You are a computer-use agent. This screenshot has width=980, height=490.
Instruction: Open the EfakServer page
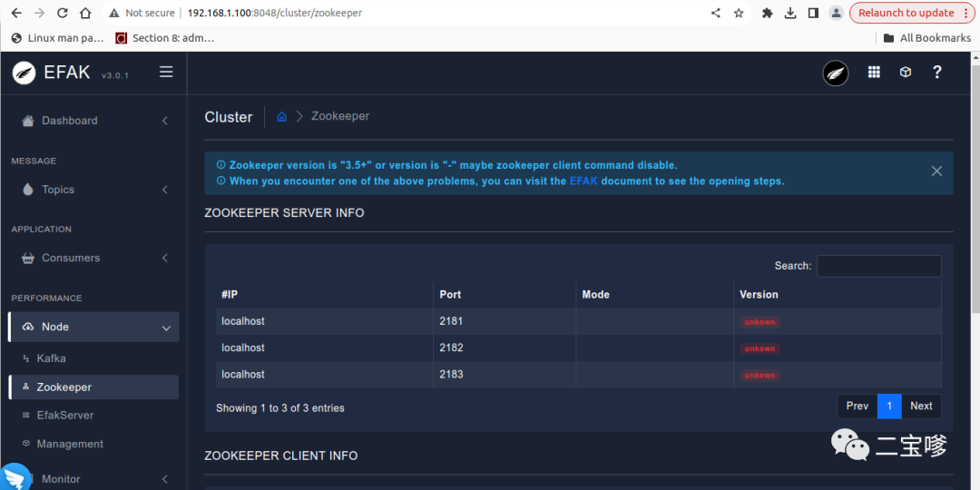click(x=65, y=415)
